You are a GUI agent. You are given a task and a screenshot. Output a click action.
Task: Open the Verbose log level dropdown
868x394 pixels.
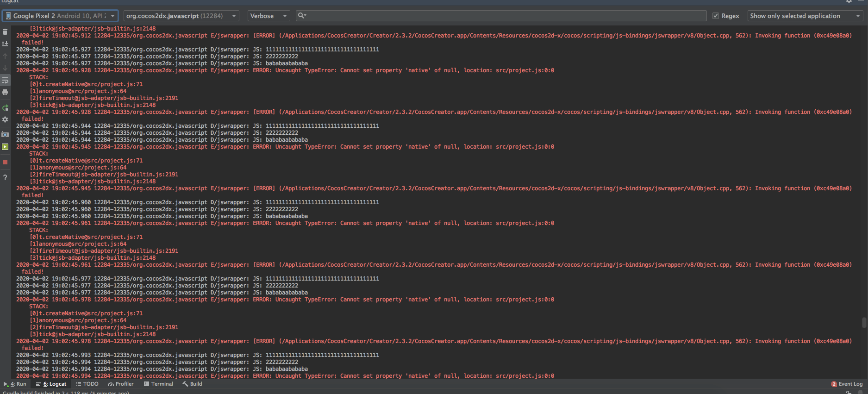269,16
